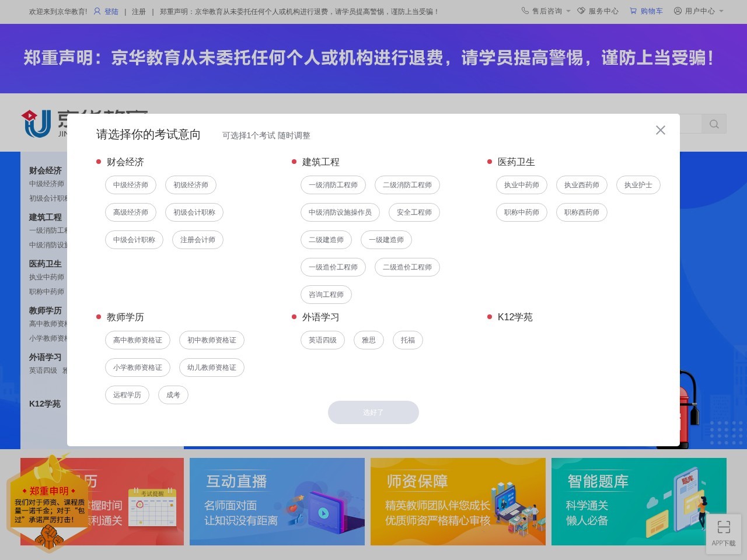Click the 智能题库 question bank card

click(639, 502)
